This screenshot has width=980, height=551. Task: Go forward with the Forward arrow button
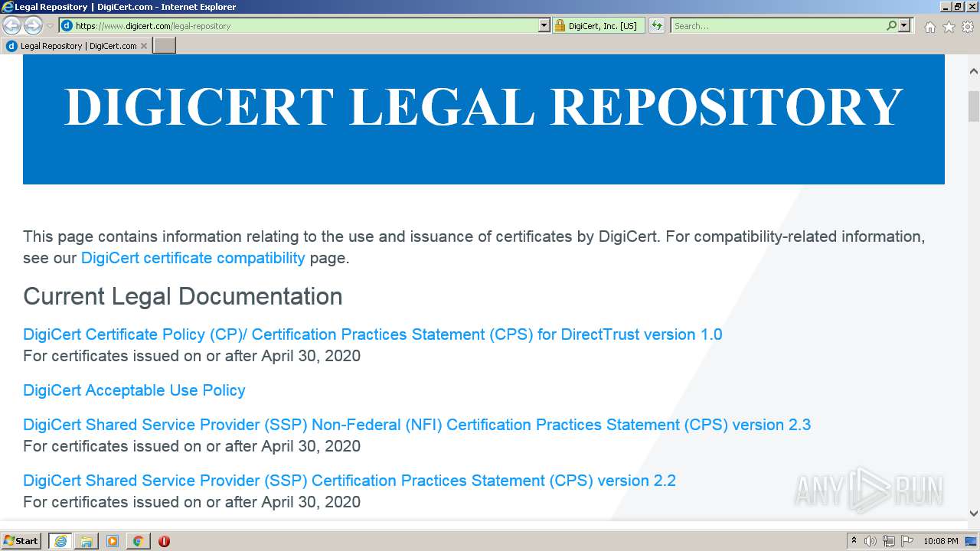33,26
